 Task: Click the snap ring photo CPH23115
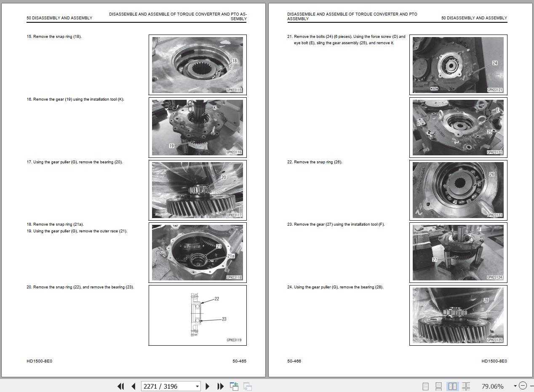pos(198,65)
